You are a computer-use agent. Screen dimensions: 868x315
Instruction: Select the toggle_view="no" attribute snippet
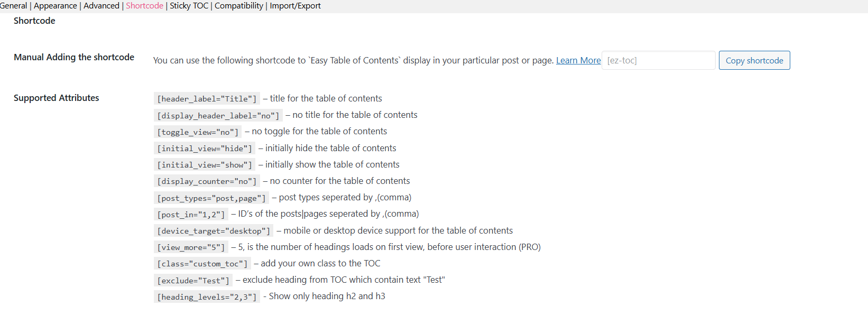(198, 132)
